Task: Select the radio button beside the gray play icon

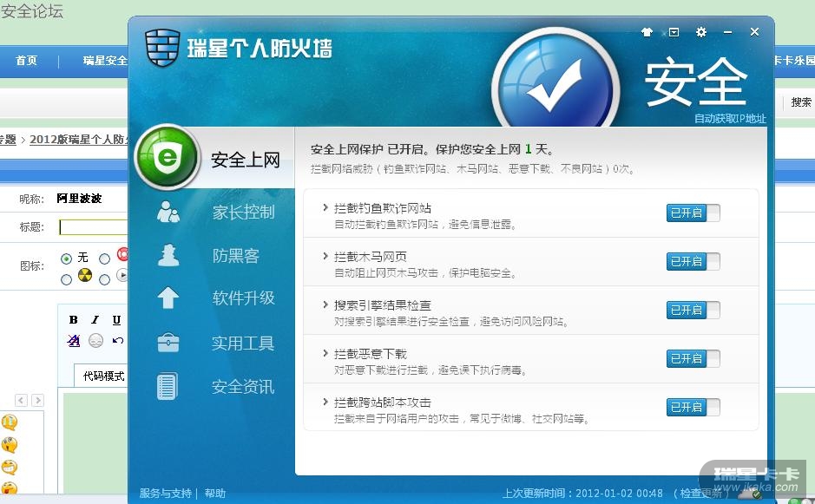Action: [x=104, y=279]
